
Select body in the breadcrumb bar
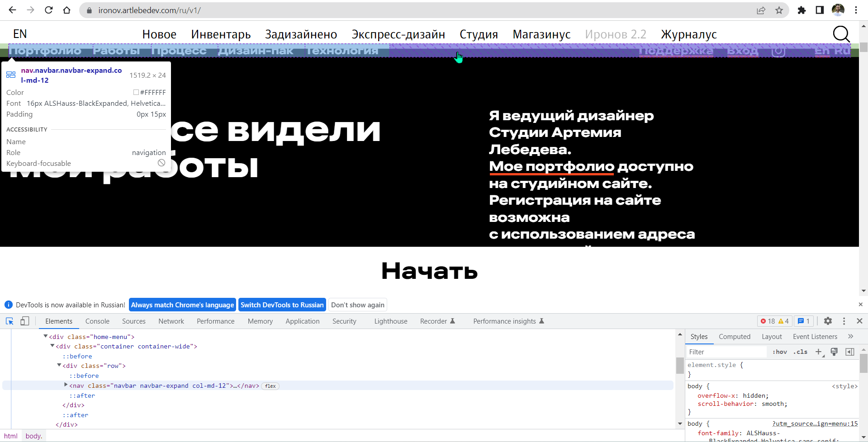click(x=34, y=436)
